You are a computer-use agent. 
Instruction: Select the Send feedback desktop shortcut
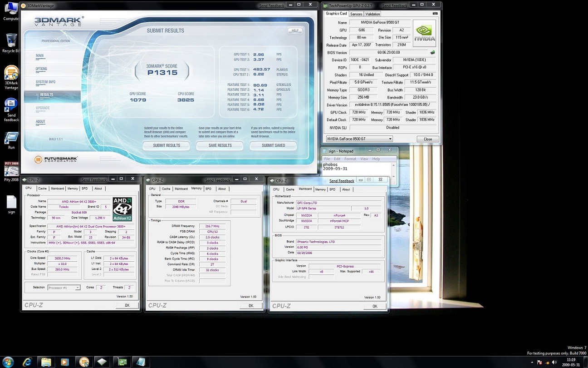pos(11,110)
